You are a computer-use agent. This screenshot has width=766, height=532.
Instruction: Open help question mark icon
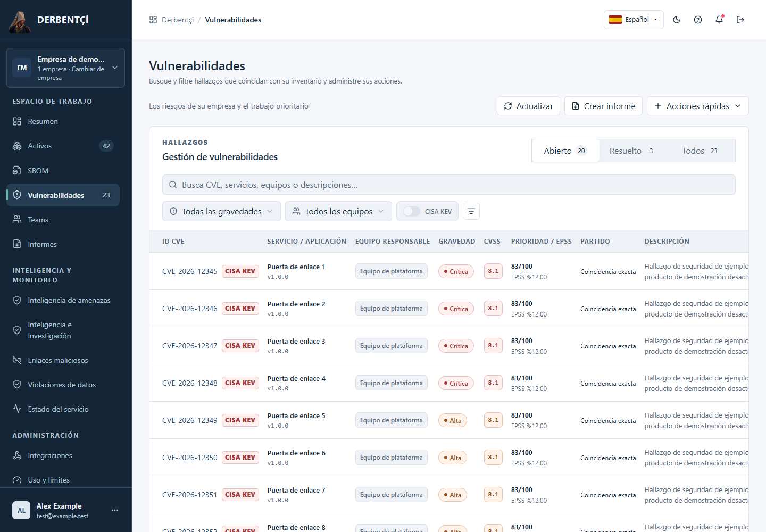click(698, 20)
